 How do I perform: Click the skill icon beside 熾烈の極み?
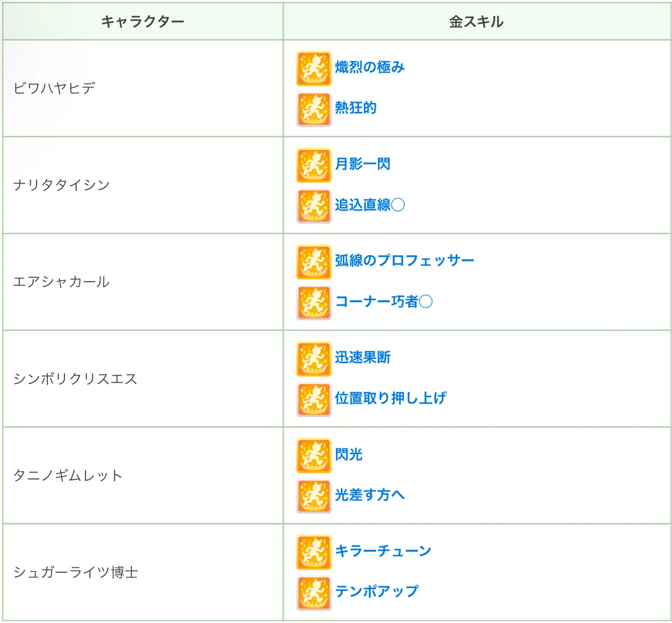(314, 68)
